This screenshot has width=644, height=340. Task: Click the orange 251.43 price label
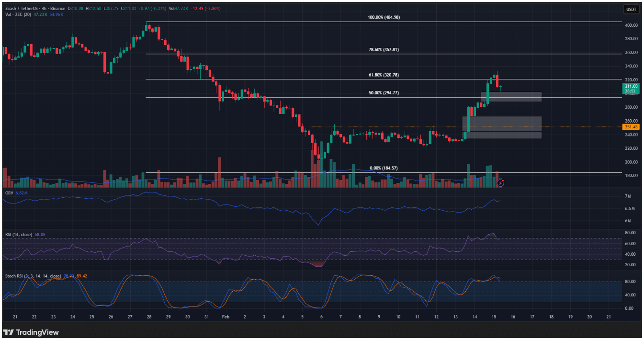(630, 127)
